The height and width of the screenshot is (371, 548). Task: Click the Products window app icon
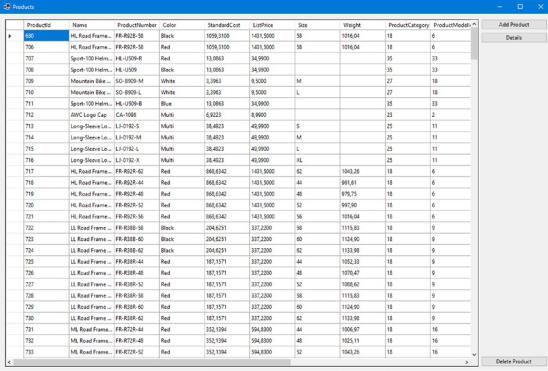coord(7,7)
